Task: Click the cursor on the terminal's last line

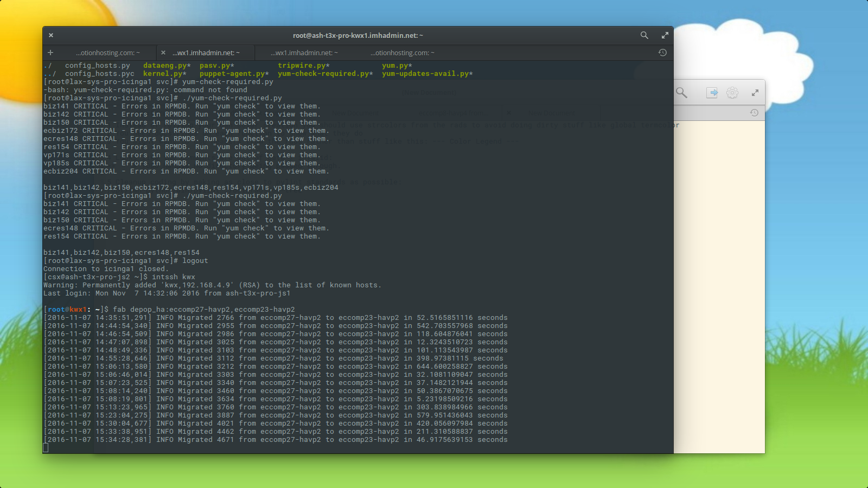Action: (46, 448)
